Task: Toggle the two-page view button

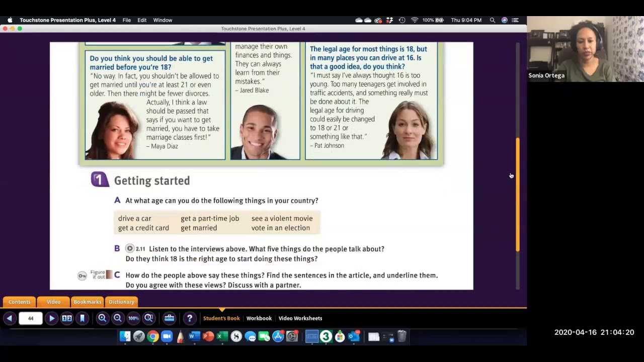Action: coord(67,318)
